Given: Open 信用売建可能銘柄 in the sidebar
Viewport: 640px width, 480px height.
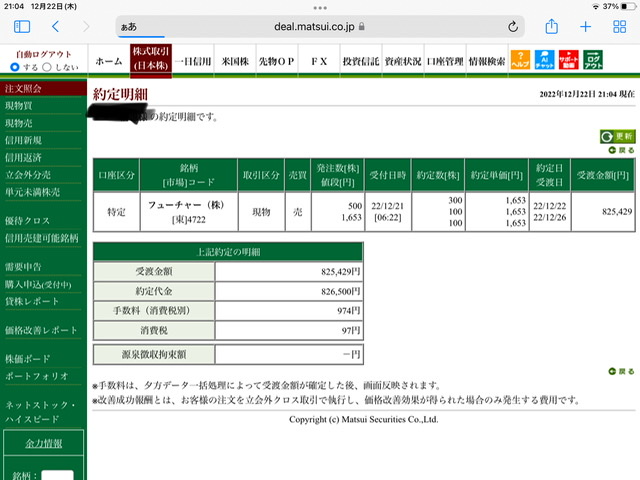Looking at the screenshot, I should [43, 238].
